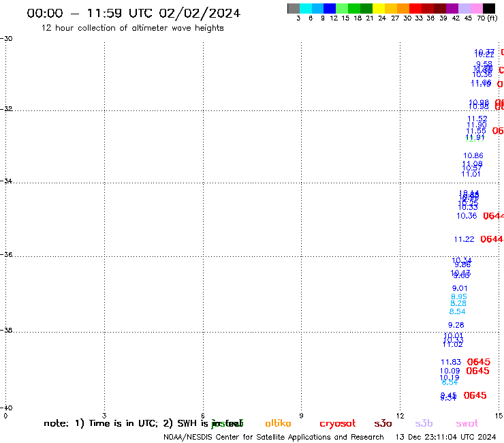The width and height of the screenshot is (504, 443).
Task: Click the '70 (ft)' scale label
Action: point(487,18)
